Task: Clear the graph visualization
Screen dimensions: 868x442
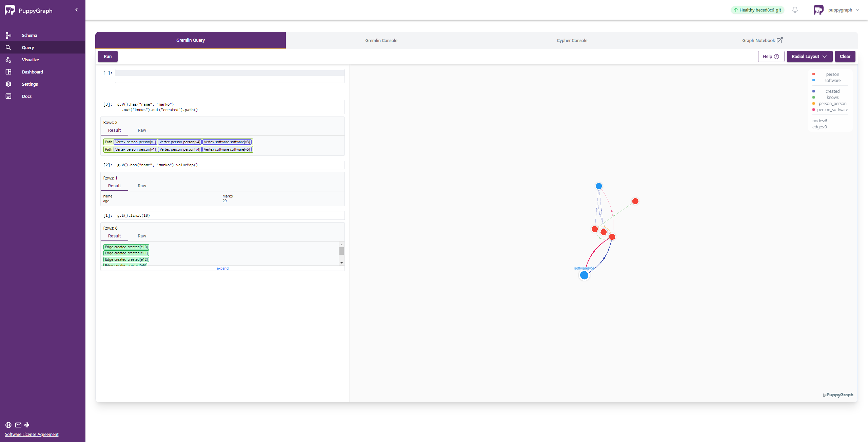Action: tap(845, 56)
